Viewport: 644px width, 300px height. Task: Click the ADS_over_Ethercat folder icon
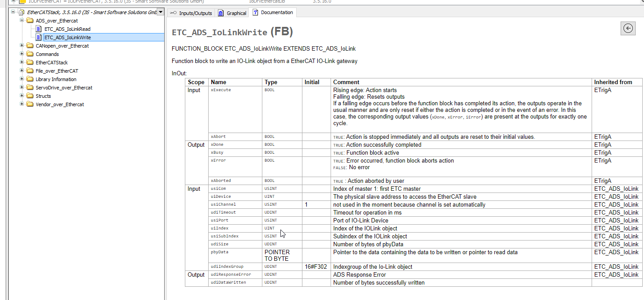[30, 21]
